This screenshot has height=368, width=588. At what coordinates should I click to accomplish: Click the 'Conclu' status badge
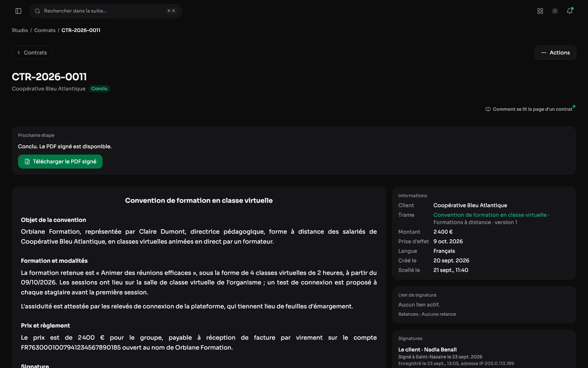coord(99,89)
